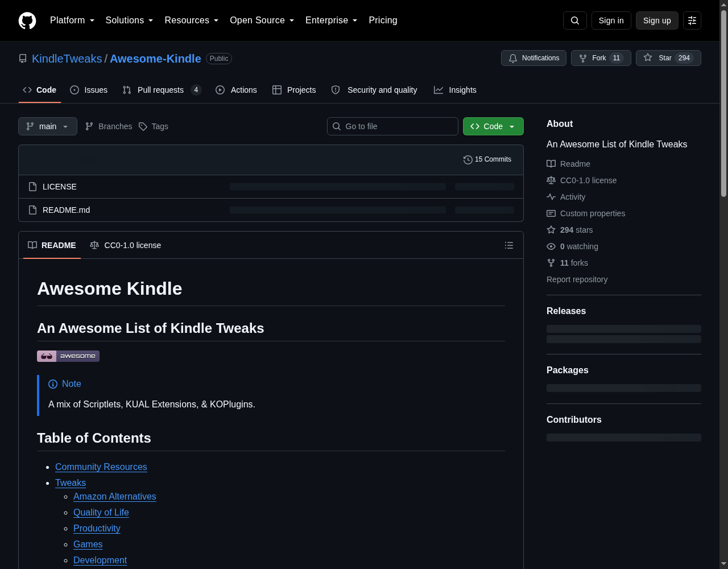Select the CC0-1.0 license README tab
Screen dimensions: 728x569
126,245
